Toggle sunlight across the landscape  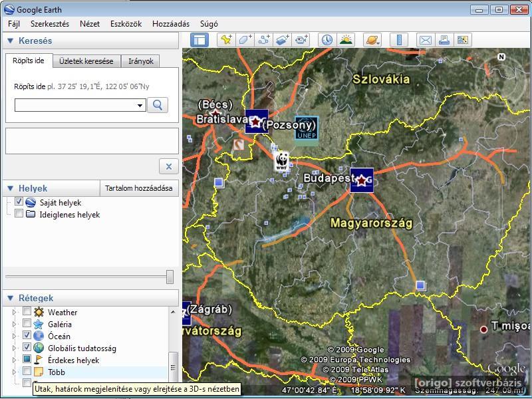click(x=346, y=40)
